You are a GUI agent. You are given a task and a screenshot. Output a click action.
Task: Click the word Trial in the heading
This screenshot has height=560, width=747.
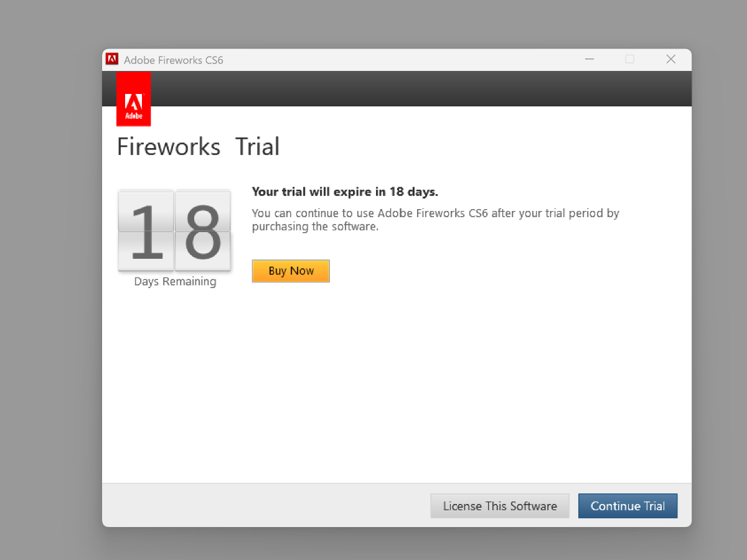257,147
